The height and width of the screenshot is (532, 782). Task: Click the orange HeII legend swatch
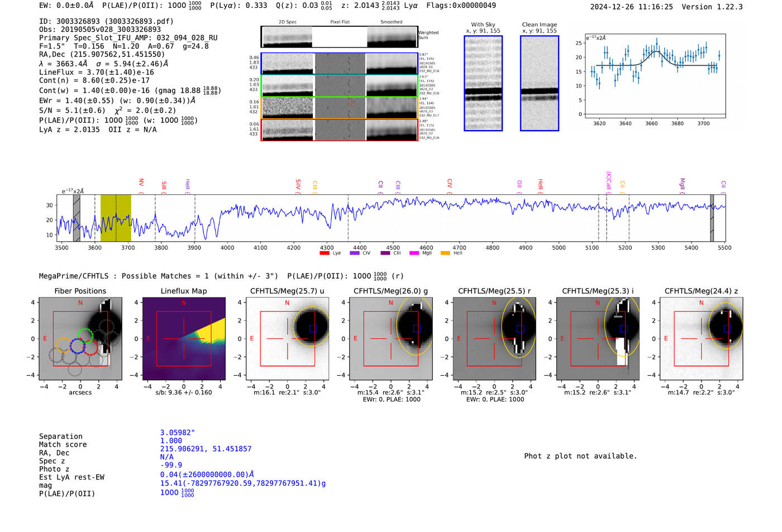pos(445,253)
